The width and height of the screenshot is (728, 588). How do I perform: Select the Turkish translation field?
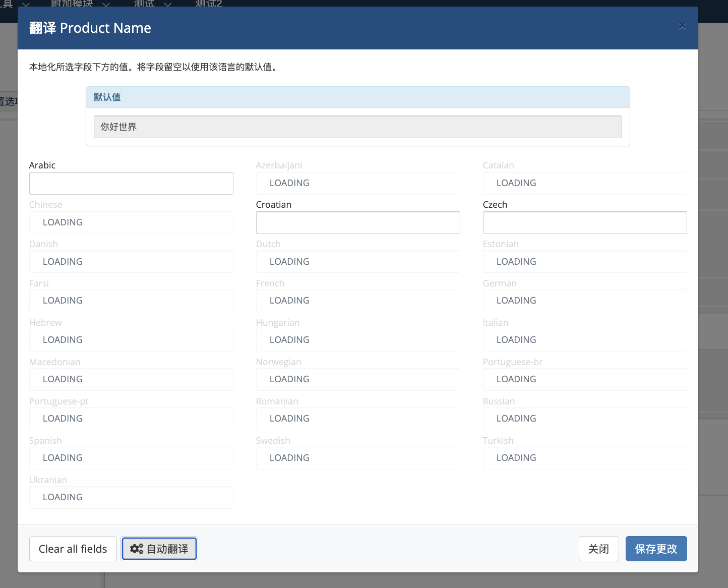[x=585, y=458]
